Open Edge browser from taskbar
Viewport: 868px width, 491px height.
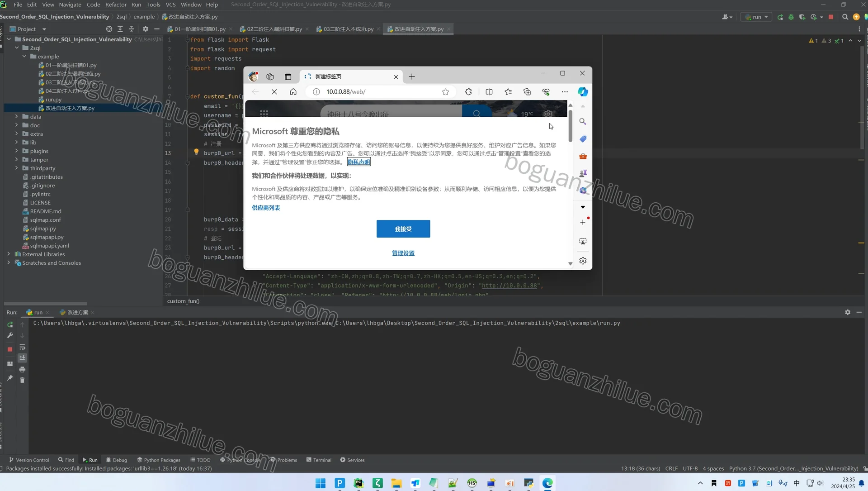547,483
